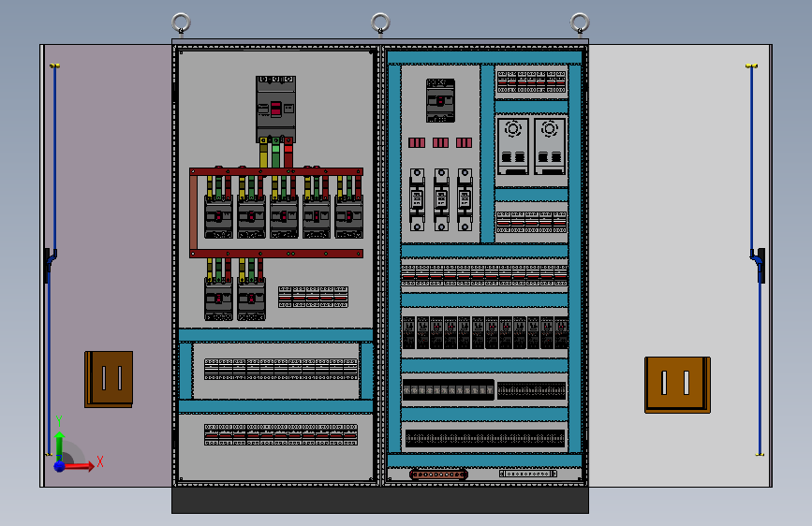Select the left lifting eye bolt on the cabinet top
This screenshot has height=526, width=812.
coord(182,24)
